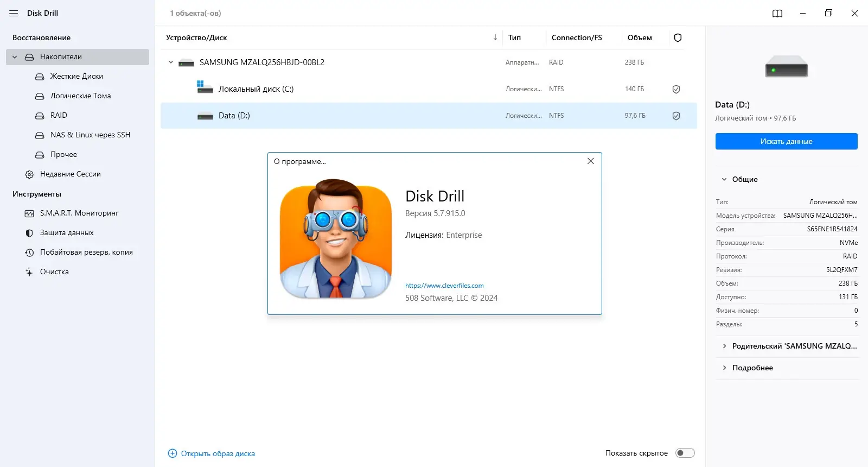Close the О программе dialog

[591, 161]
